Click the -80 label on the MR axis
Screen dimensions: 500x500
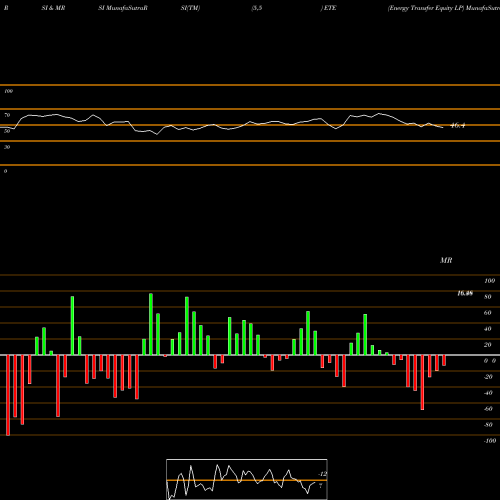(488, 425)
